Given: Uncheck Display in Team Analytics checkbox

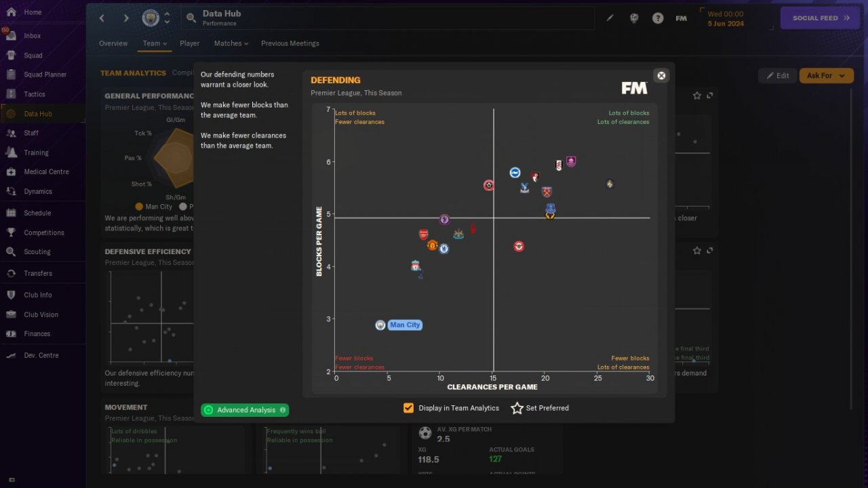Looking at the screenshot, I should (408, 408).
